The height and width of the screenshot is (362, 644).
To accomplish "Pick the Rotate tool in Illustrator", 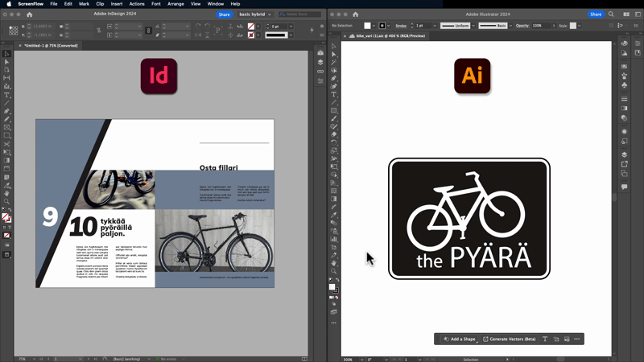I will (334, 142).
